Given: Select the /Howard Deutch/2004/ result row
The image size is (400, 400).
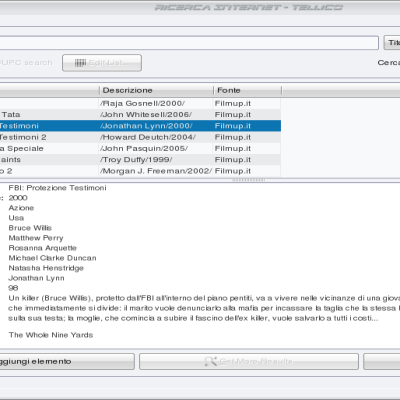Looking at the screenshot, I should click(x=140, y=137).
